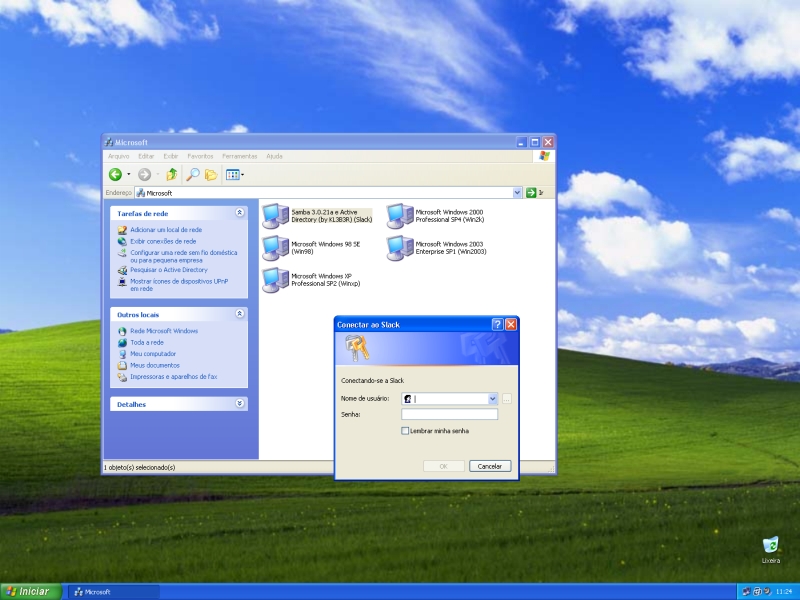Select Windows 2003 Enterprise SP1 computer icon
This screenshot has width=800, height=600.
[x=400, y=247]
